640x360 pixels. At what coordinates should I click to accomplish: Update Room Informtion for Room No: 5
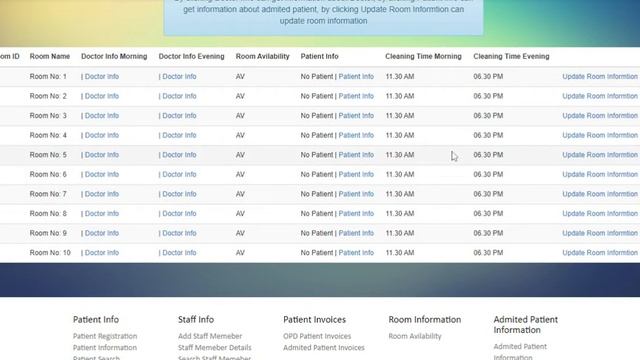tap(600, 155)
